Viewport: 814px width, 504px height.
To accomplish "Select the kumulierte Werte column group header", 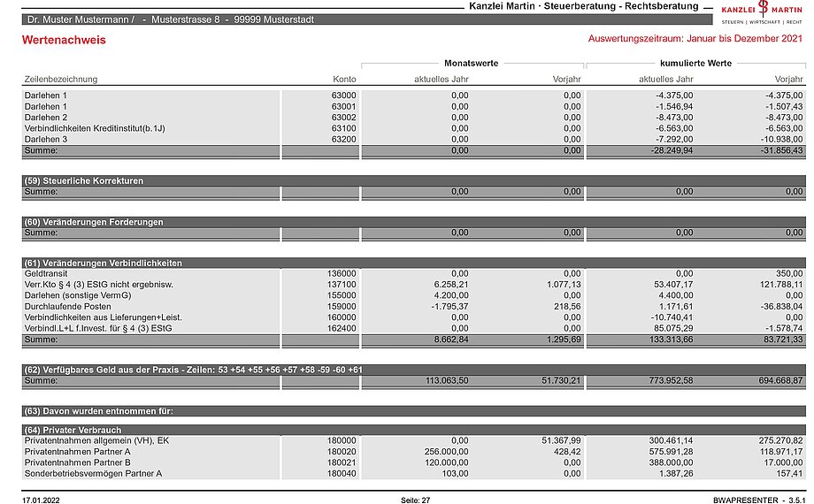I will point(695,64).
